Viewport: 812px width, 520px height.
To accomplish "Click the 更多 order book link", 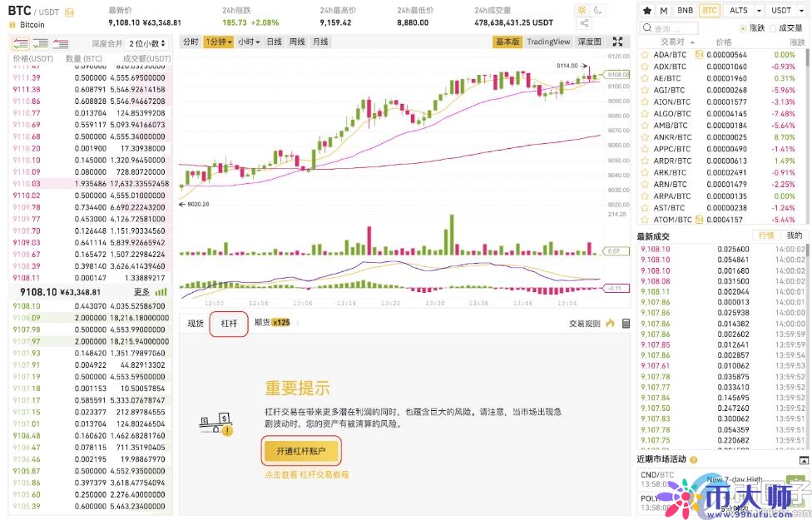I will [141, 292].
